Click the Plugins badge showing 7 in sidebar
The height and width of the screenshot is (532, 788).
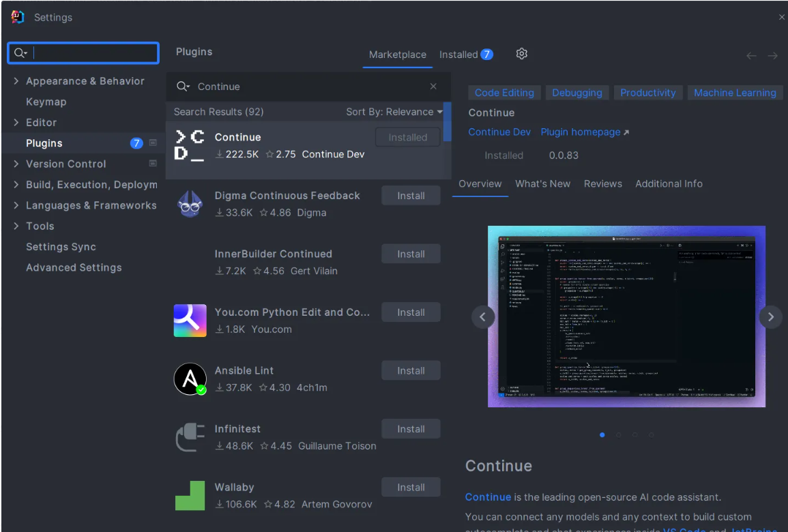(136, 143)
